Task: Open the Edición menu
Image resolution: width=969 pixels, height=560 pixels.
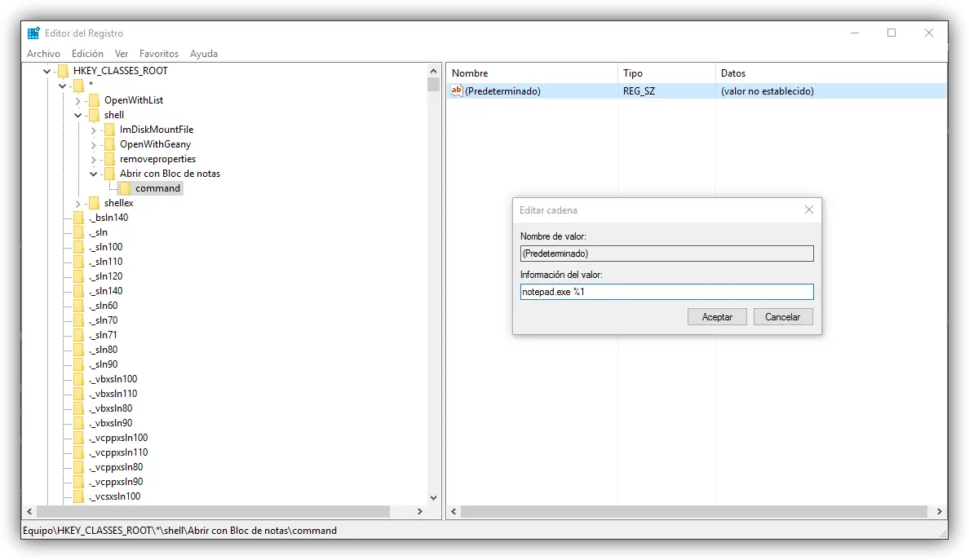Action: coord(87,54)
